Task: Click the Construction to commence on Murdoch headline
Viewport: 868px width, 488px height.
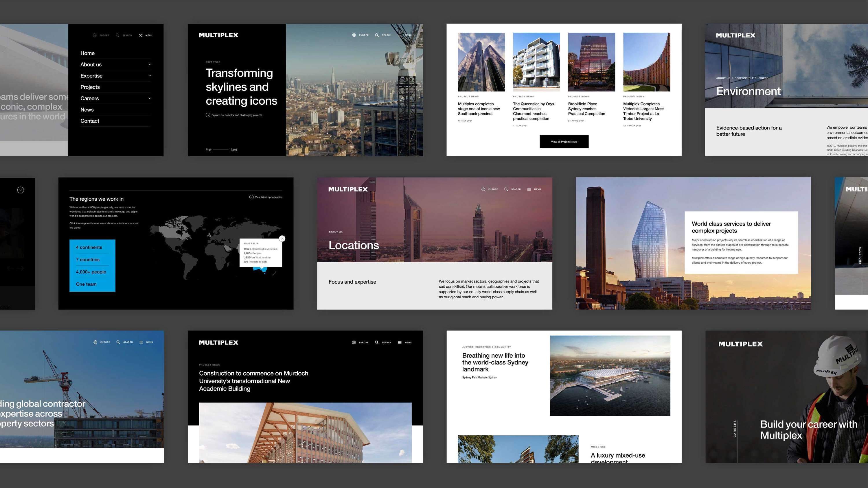Action: tap(253, 381)
